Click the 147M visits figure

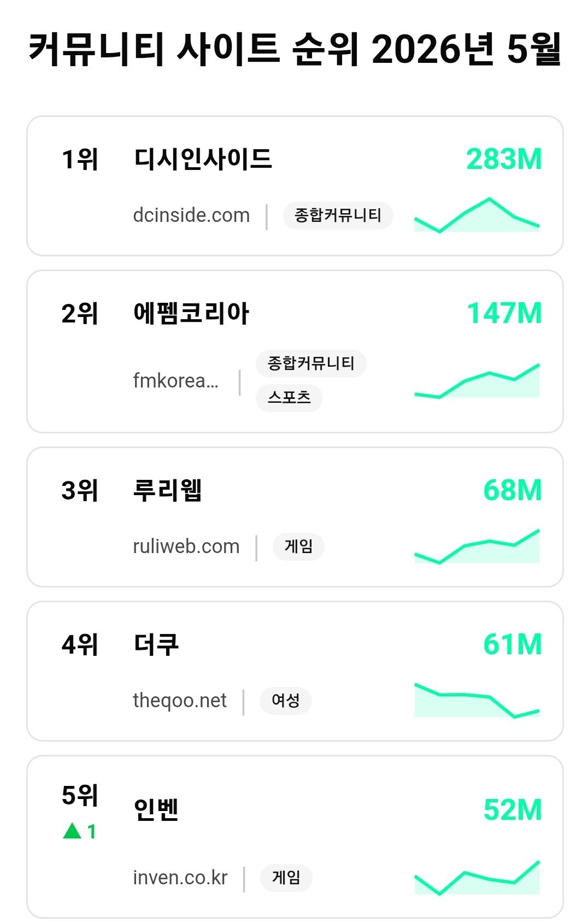point(504,314)
